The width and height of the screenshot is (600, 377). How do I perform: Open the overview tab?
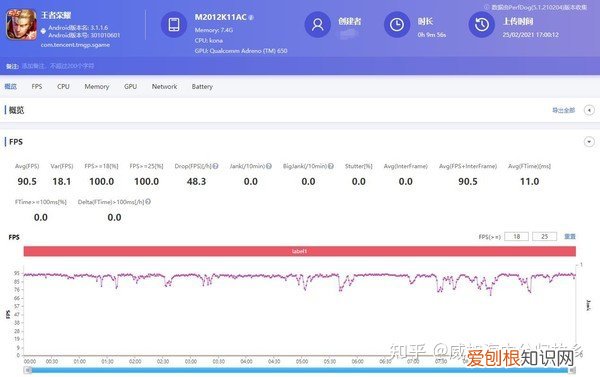pyautogui.click(x=11, y=86)
